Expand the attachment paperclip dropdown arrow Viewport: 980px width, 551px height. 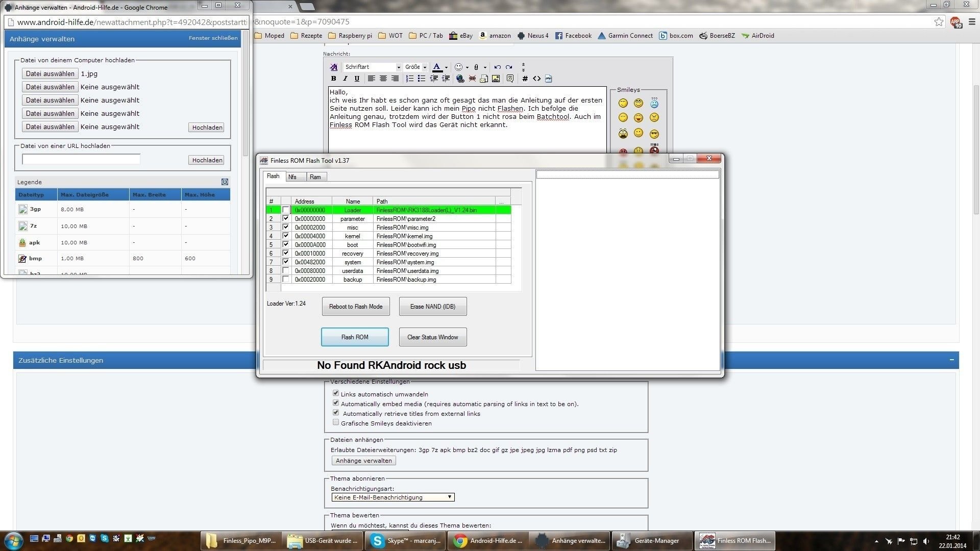(x=485, y=67)
